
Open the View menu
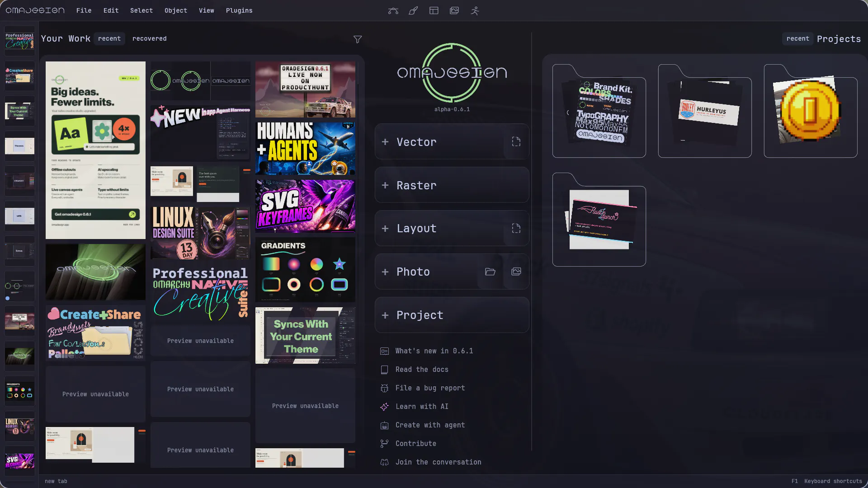pos(207,10)
